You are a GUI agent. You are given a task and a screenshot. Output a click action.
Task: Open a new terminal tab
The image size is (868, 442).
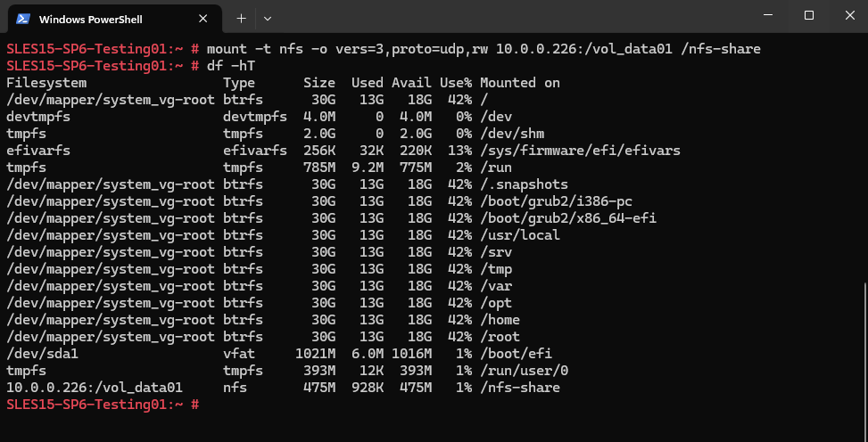(242, 18)
